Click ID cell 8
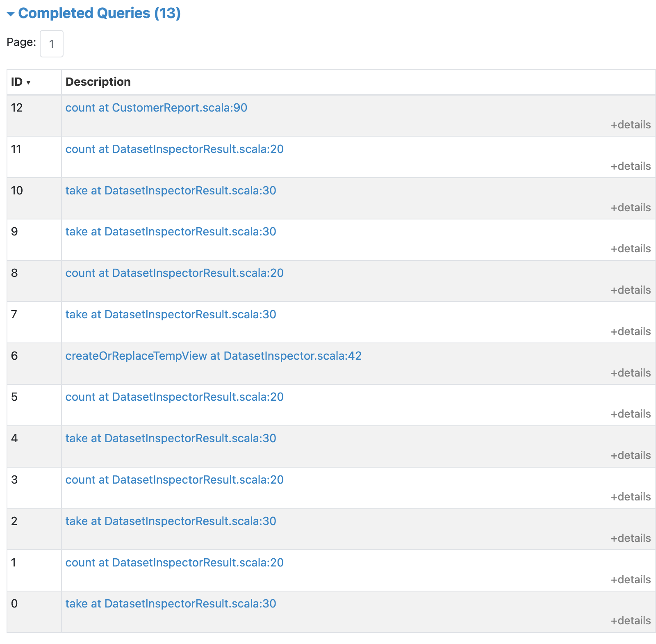Image resolution: width=656 pixels, height=644 pixels. click(34, 281)
